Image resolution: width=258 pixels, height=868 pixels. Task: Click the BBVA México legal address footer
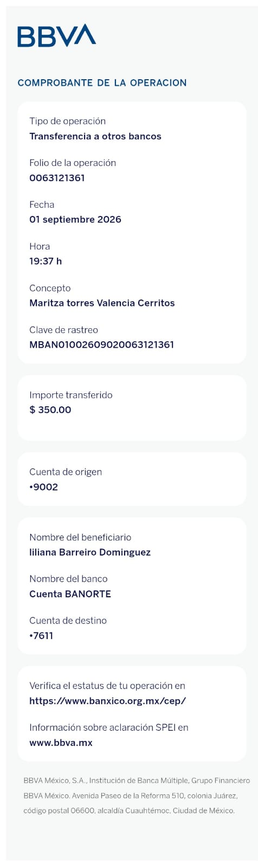click(x=137, y=795)
